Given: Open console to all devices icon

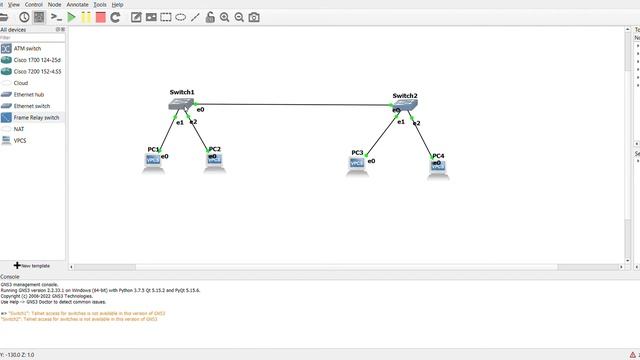Looking at the screenshot, I should pyautogui.click(x=56, y=17).
